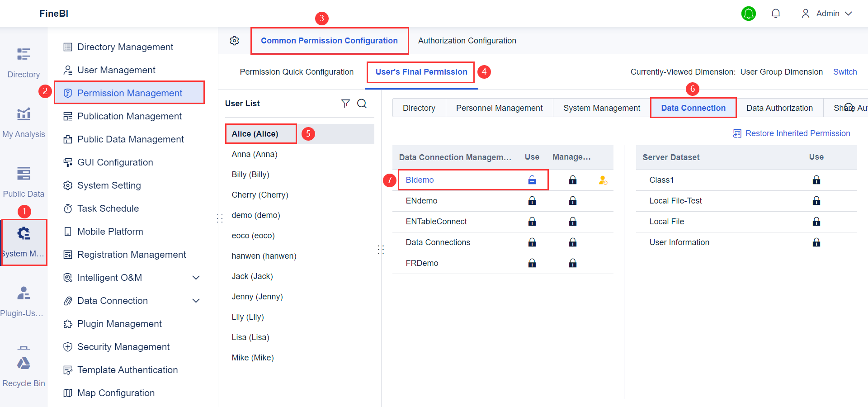
Task: Click the filter icon in User List
Action: pos(345,104)
